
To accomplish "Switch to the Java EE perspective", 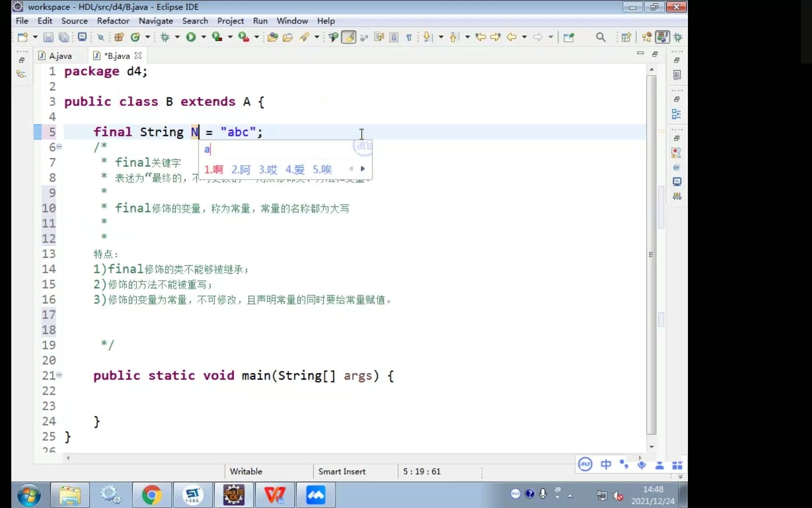I will (x=647, y=37).
